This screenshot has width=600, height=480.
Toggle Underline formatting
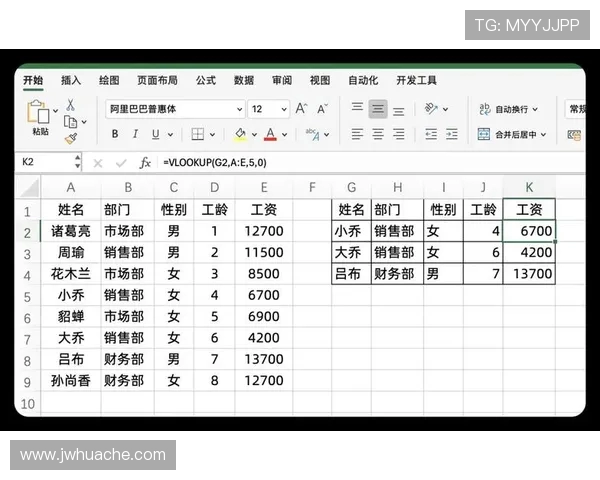[x=155, y=134]
